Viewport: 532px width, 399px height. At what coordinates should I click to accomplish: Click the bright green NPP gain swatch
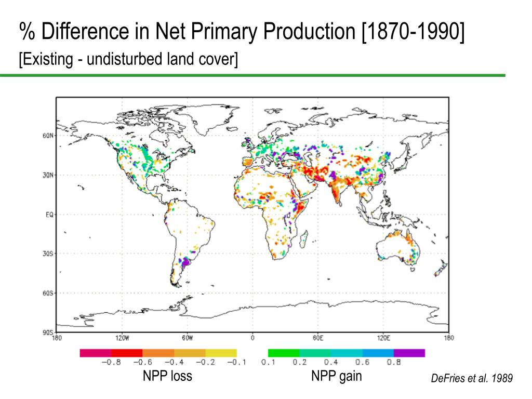click(x=284, y=353)
